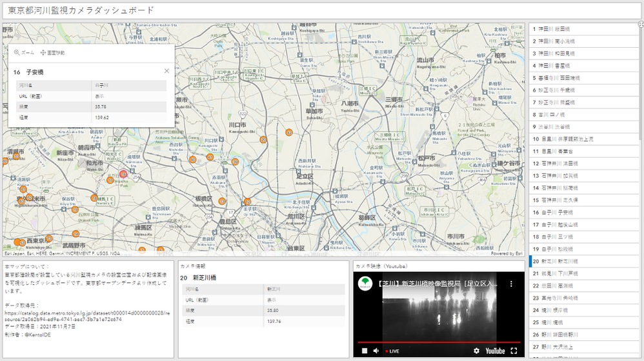
Task: Select list row 21 鶴見川 下川戸橋
Action: tap(583, 273)
